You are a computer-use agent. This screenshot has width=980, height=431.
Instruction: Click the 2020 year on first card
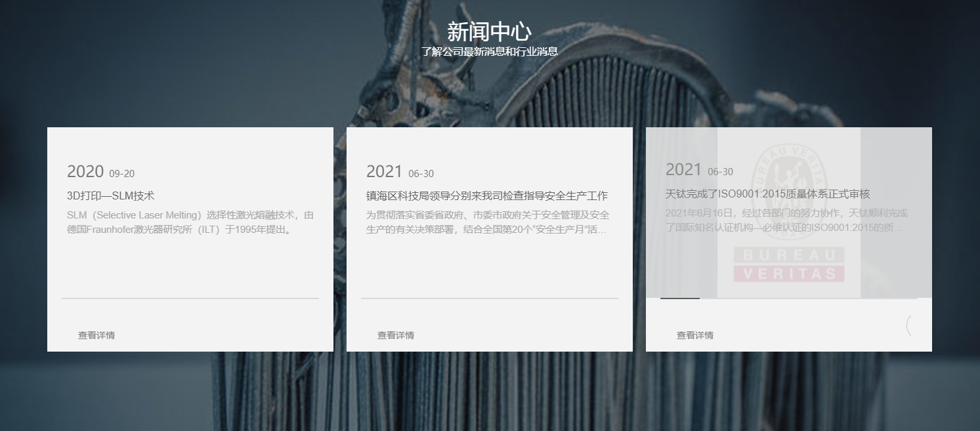(x=85, y=172)
